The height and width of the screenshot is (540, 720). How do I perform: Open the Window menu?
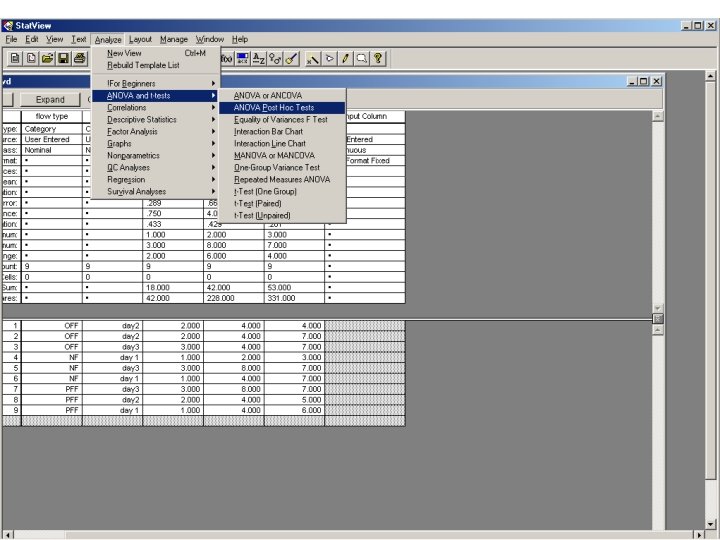pos(209,39)
